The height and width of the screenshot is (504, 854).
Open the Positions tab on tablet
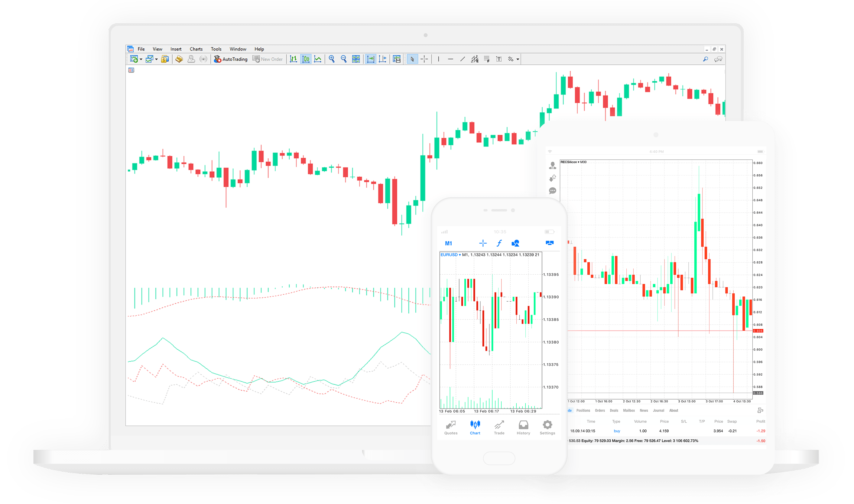[583, 411]
